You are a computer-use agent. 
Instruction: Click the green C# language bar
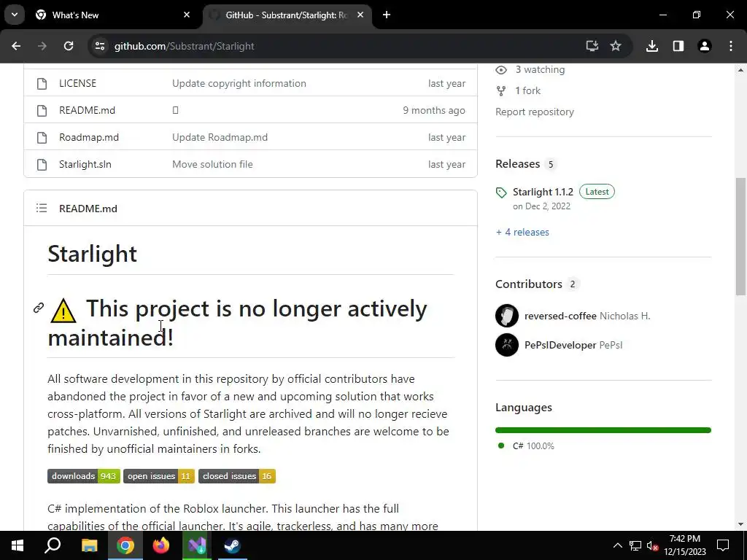[603, 430]
